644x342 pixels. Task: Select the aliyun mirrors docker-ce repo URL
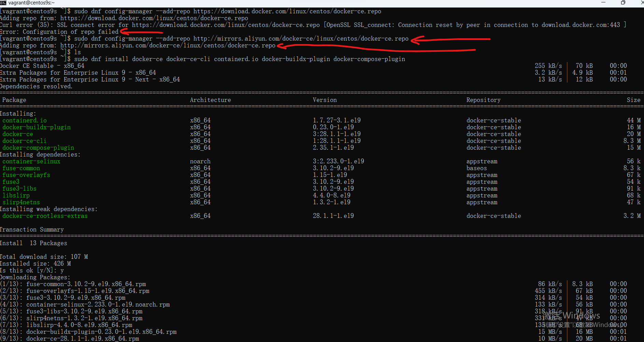(x=301, y=38)
